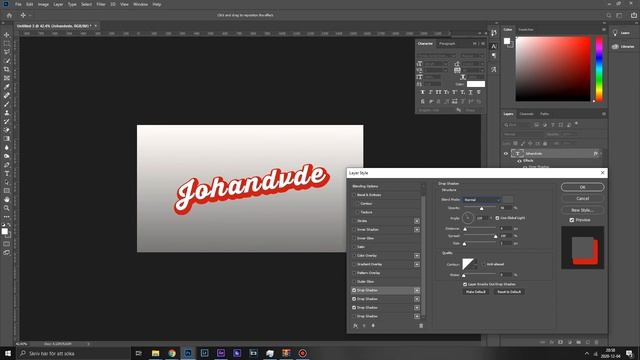
Task: Open the Window menu
Action: pyautogui.click(x=140, y=4)
